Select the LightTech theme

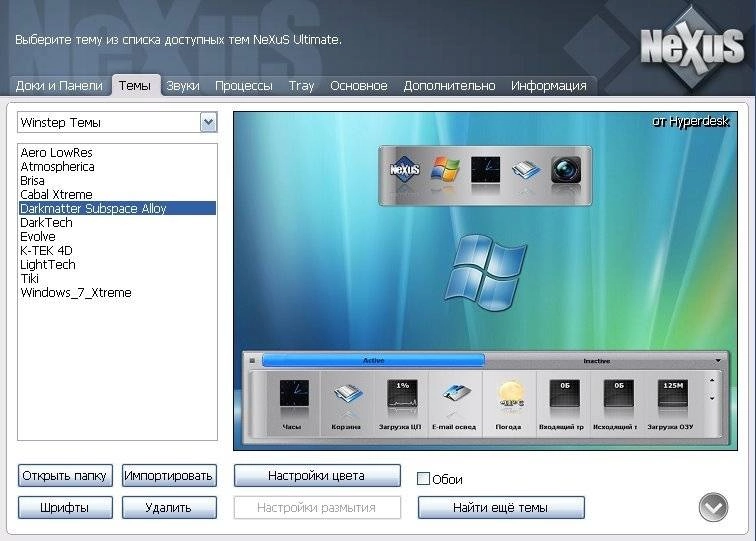pos(117,264)
